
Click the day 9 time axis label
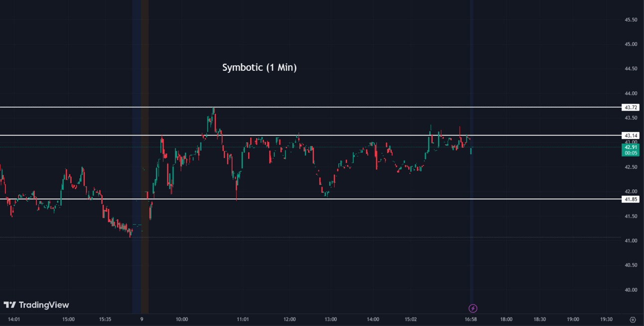tap(142, 320)
